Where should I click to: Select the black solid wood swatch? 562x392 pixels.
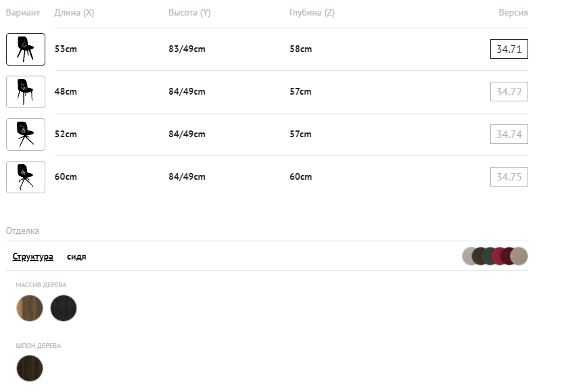coord(64,308)
